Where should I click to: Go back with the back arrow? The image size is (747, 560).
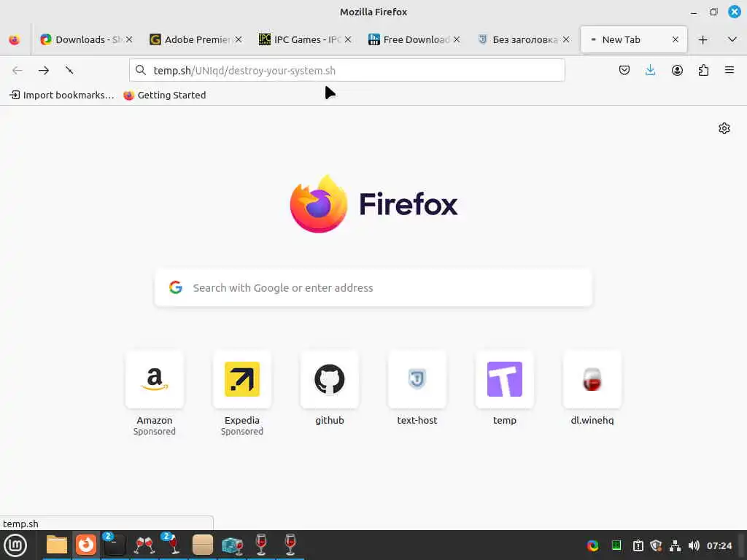click(x=18, y=71)
